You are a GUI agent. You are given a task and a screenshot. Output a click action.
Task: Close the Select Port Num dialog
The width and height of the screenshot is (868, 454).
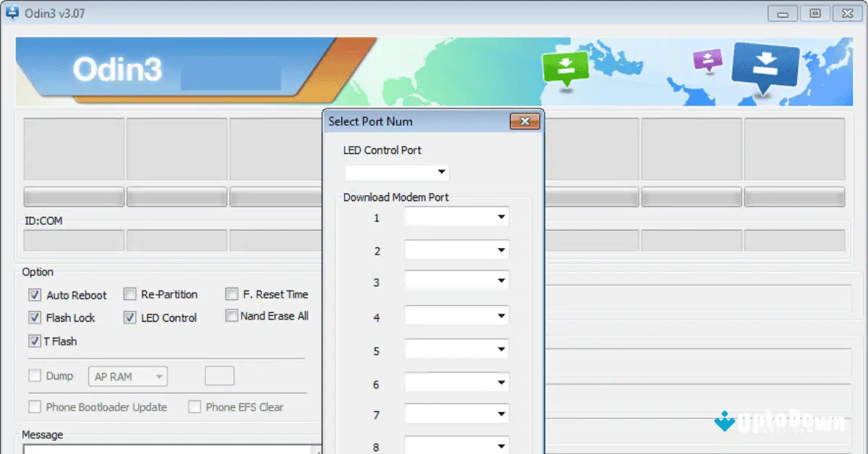(524, 121)
